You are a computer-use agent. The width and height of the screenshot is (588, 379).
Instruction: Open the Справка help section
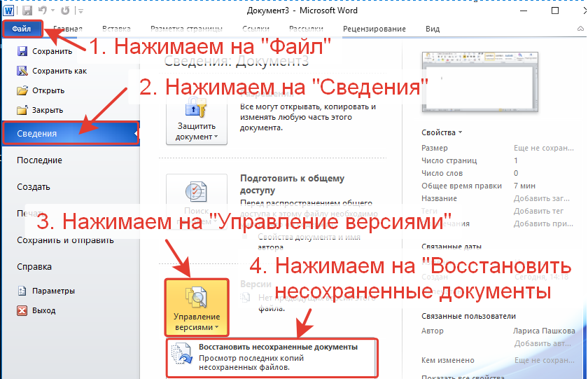34,267
